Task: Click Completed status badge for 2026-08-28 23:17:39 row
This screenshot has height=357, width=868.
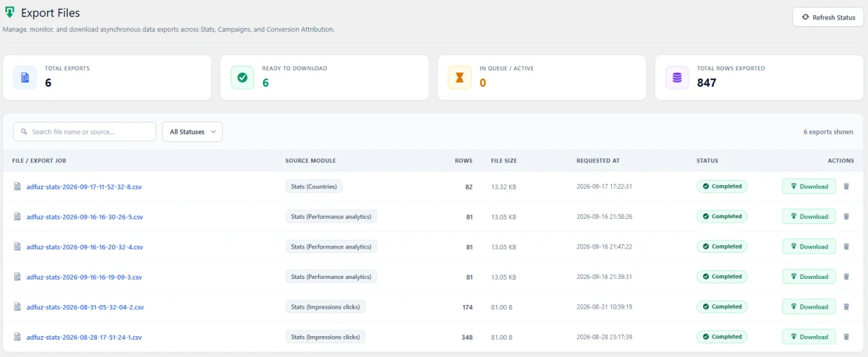Action: (722, 337)
